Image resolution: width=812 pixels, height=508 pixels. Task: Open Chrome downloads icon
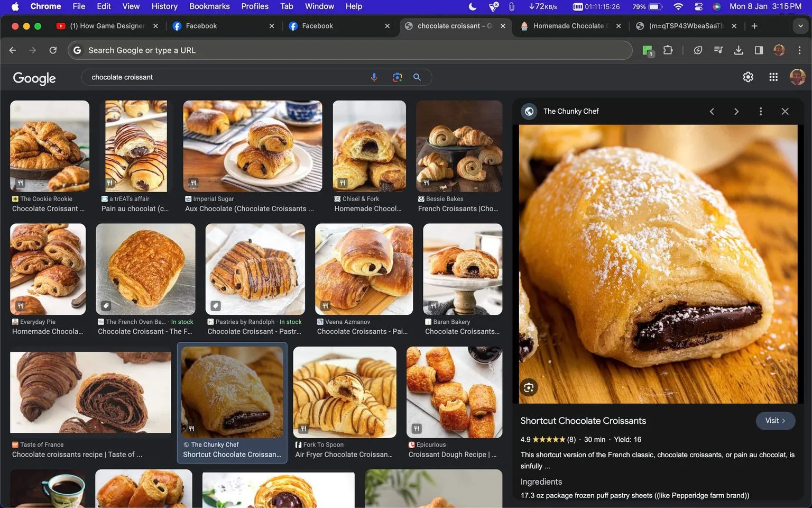739,50
